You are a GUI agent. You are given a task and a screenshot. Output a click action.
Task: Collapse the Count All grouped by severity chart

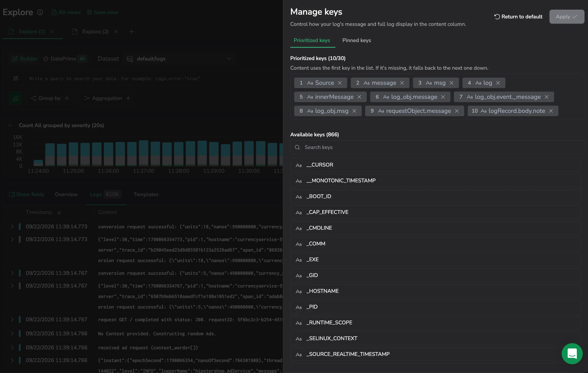(10, 125)
